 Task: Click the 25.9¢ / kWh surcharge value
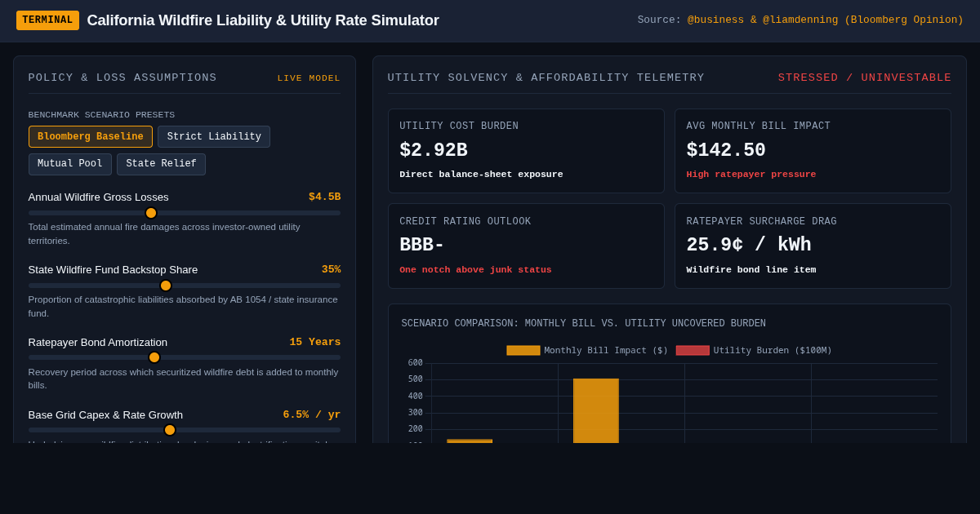click(x=749, y=246)
